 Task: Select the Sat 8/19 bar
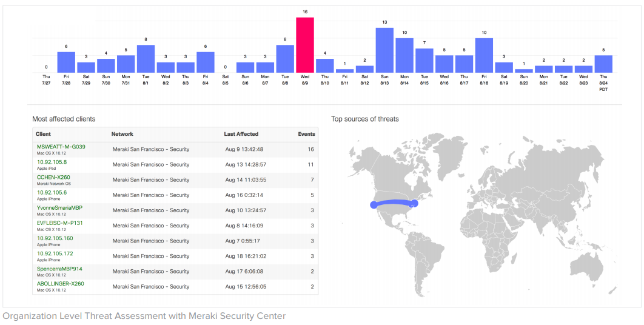504,67
